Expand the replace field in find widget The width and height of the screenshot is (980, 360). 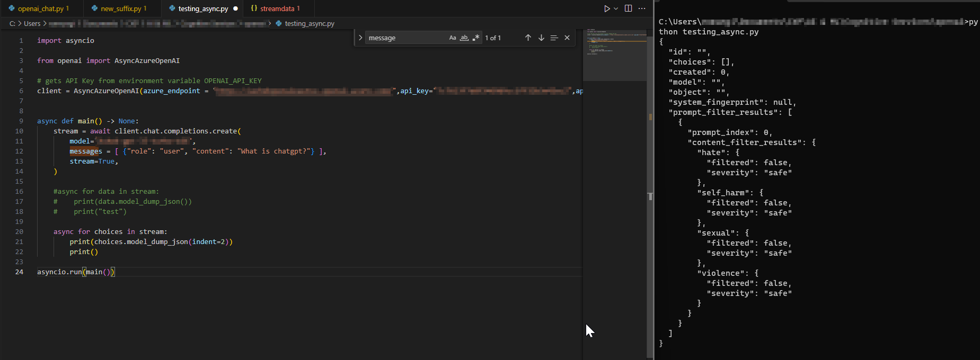[360, 38]
